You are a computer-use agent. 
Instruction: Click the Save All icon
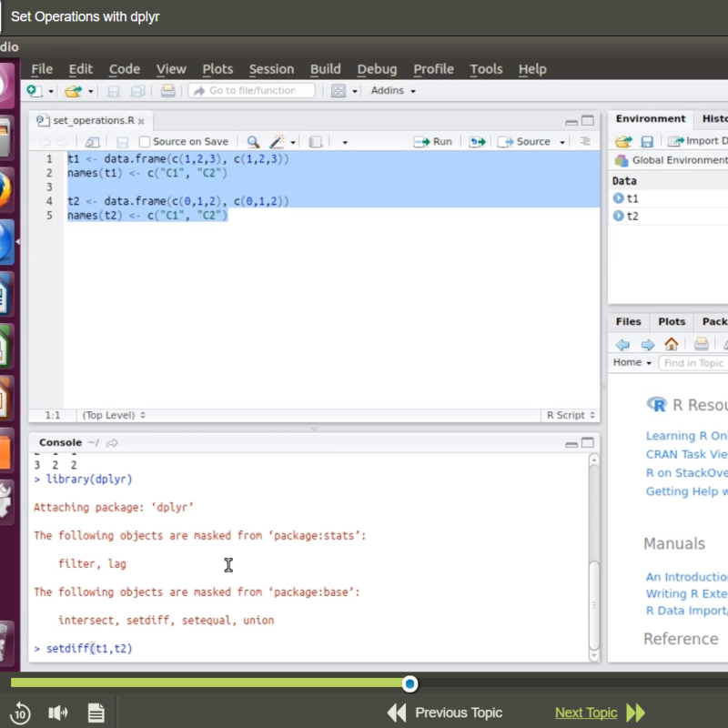[x=138, y=91]
